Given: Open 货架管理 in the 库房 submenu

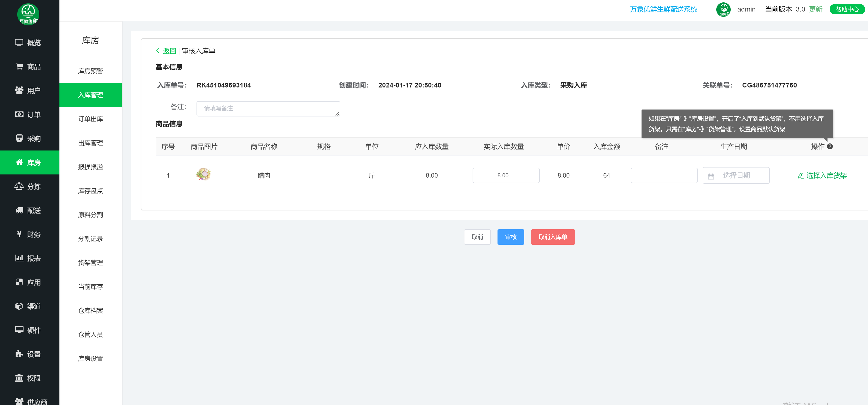Looking at the screenshot, I should click(90, 262).
